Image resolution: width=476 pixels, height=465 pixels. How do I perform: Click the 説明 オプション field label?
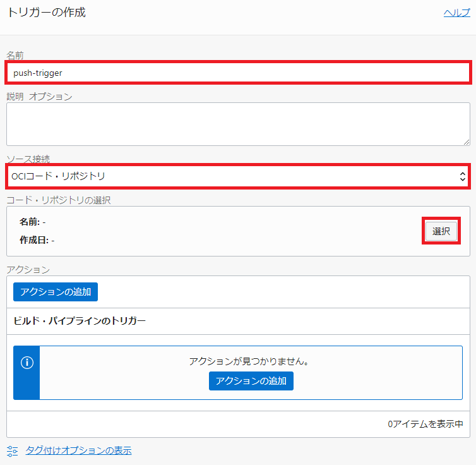[39, 97]
